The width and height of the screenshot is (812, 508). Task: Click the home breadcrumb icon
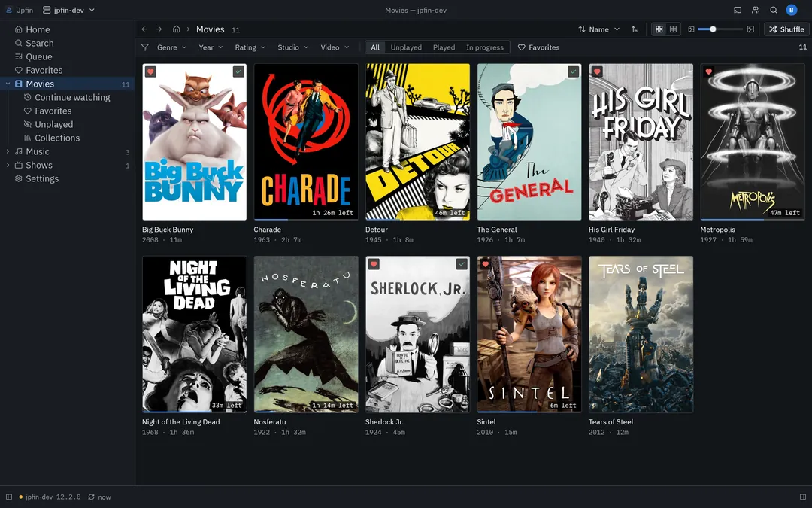tap(177, 29)
